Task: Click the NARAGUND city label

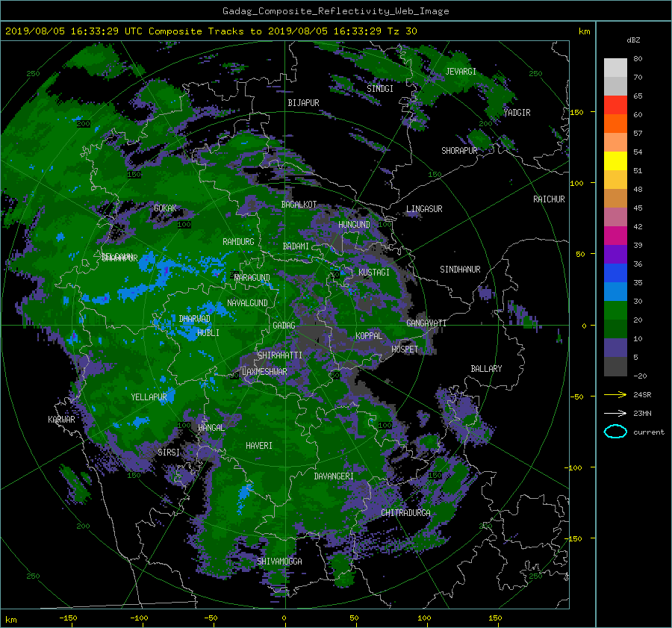Action: coord(252,278)
